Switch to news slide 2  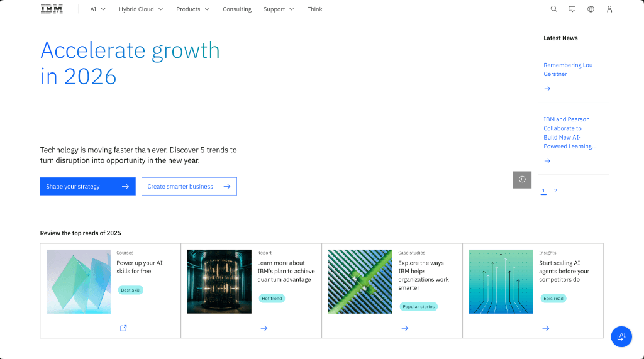(x=555, y=191)
